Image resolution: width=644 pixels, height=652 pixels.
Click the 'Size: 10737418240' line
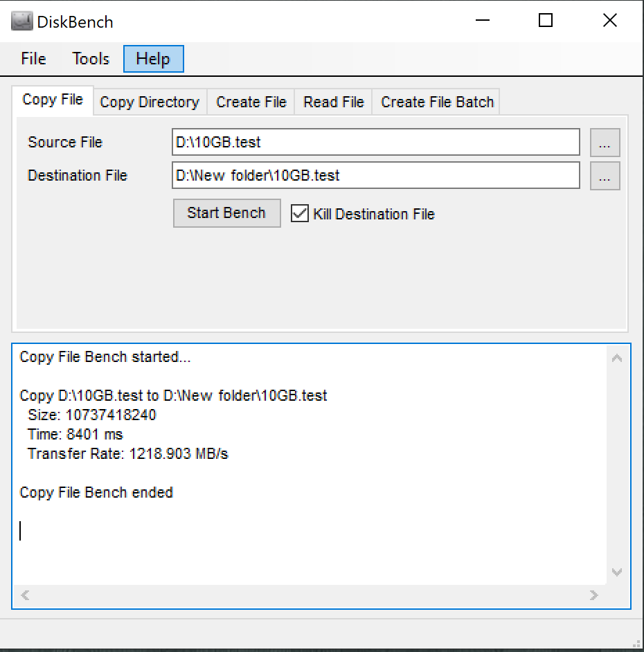tap(91, 415)
